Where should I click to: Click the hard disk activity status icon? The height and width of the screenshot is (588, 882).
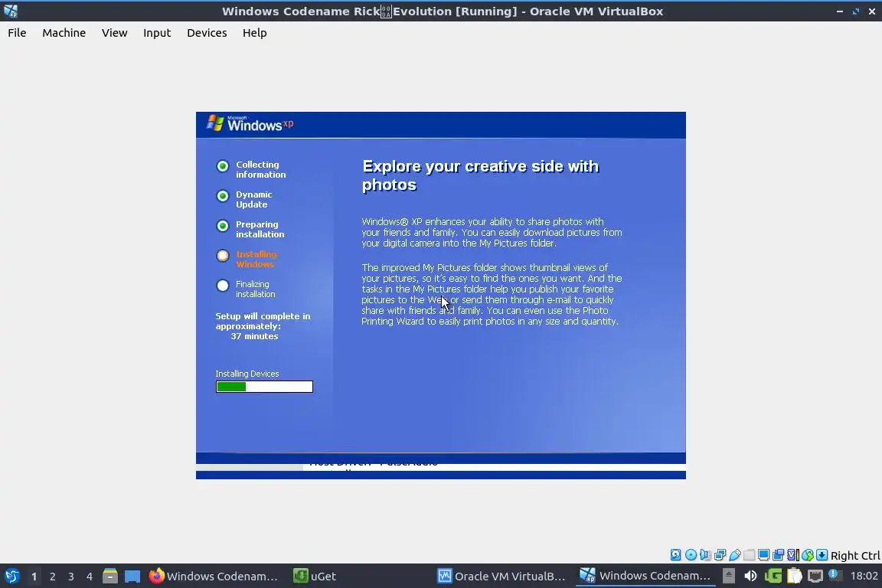675,555
